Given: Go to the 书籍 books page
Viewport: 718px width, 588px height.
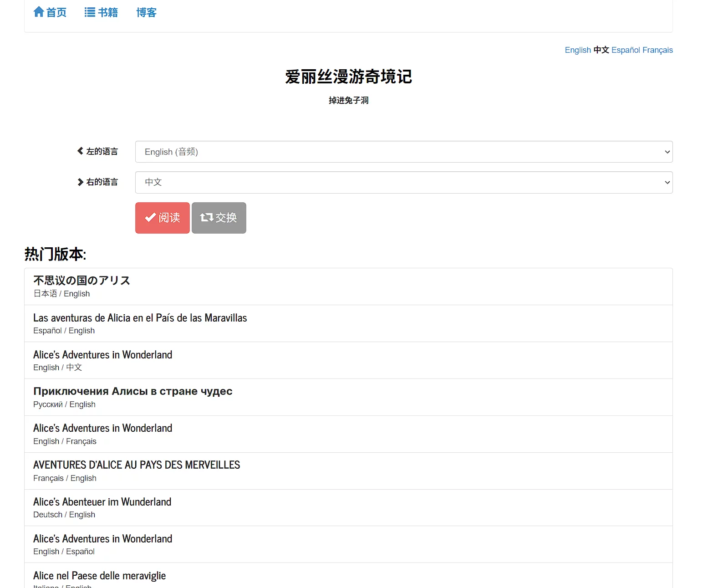Looking at the screenshot, I should click(x=107, y=13).
